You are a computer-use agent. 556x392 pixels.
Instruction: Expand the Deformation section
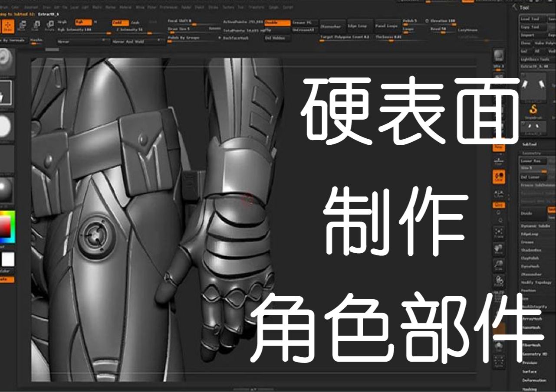point(534,380)
